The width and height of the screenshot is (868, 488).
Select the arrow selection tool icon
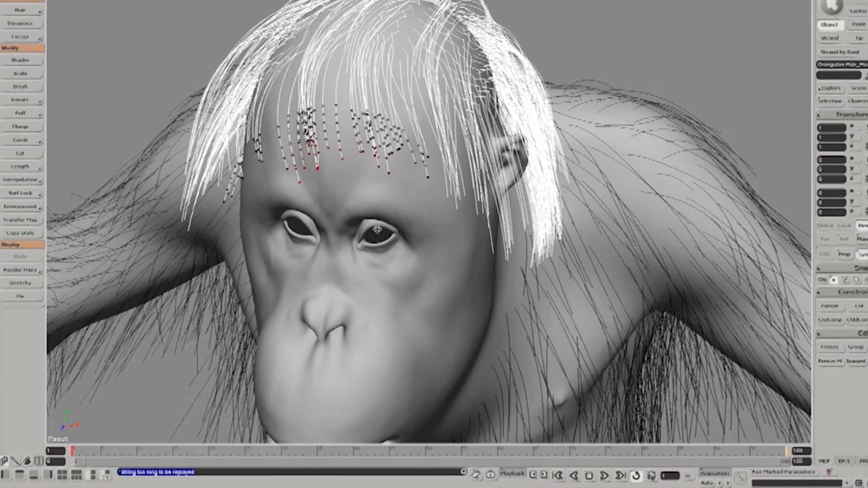tap(831, 7)
